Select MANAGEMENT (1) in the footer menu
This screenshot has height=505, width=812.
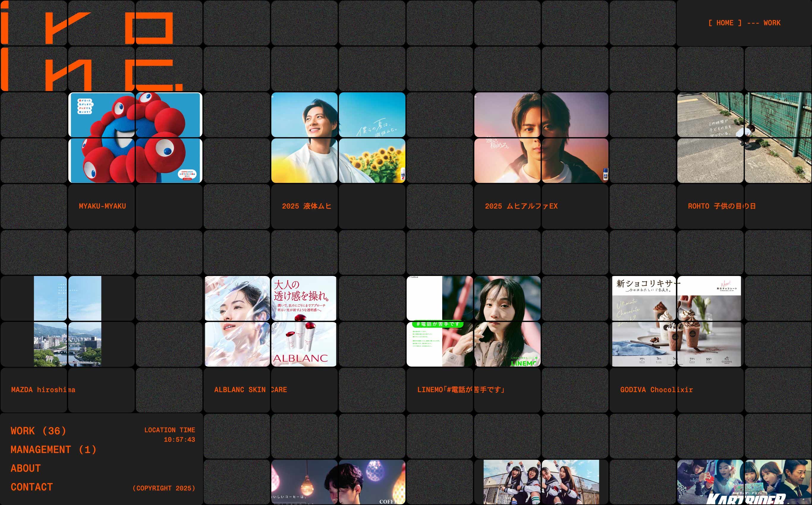tap(53, 449)
